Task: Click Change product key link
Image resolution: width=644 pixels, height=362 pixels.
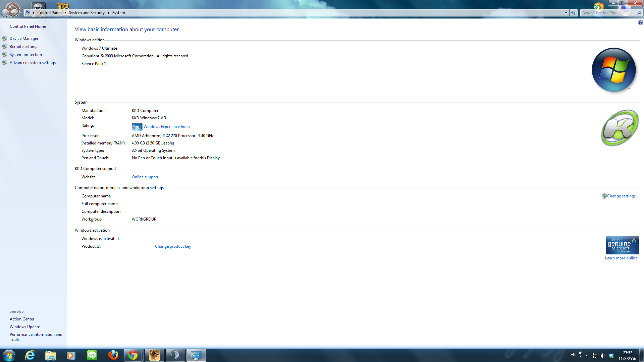Action: click(173, 246)
